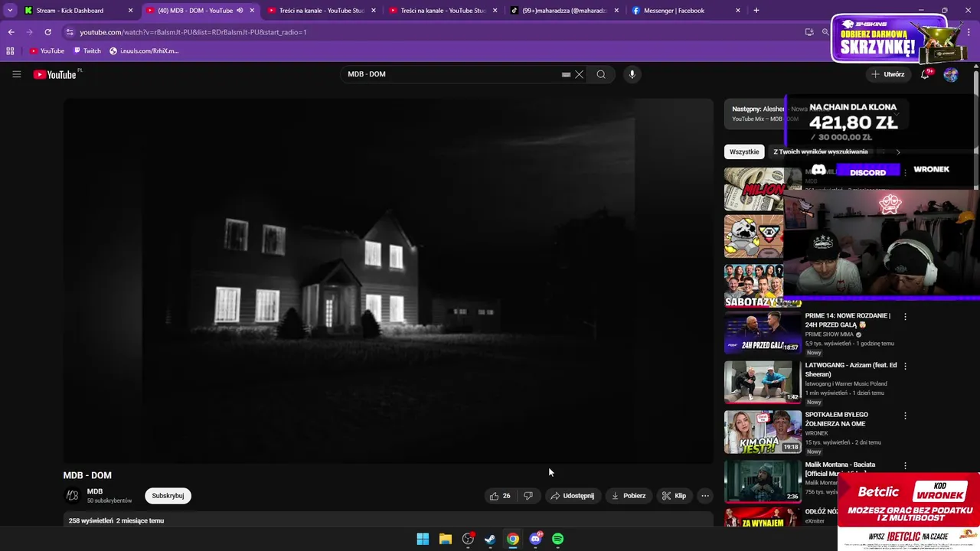This screenshot has height=551, width=980.
Task: Reload the current page
Action: point(47,32)
